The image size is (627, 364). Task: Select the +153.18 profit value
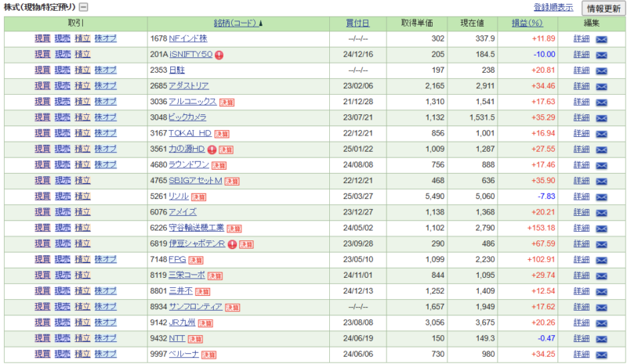541,228
